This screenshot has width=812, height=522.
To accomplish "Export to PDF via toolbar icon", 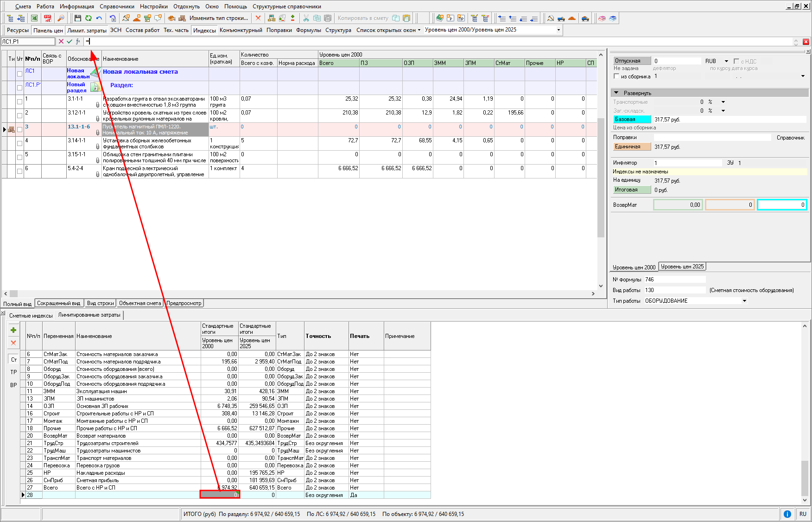I will pos(47,18).
